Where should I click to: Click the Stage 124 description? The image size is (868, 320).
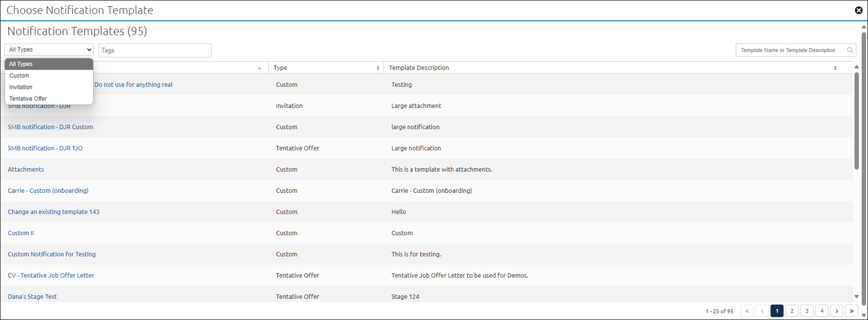(x=405, y=296)
